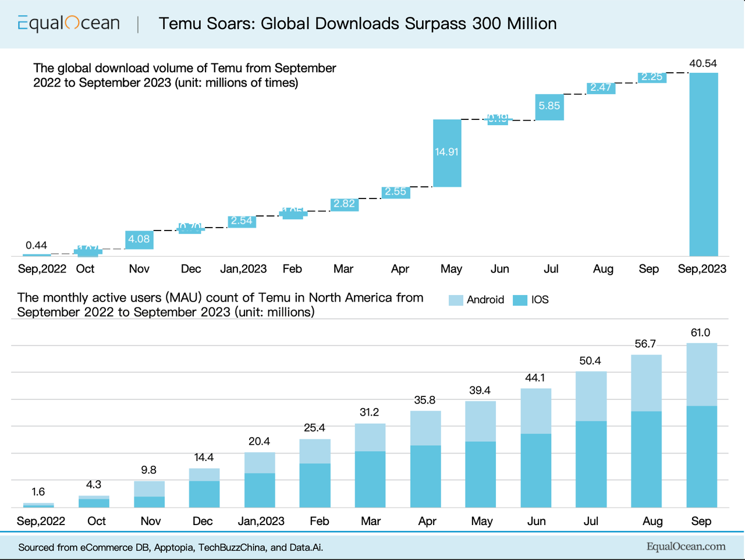The width and height of the screenshot is (745, 560).
Task: Click the global download volume chart title
Action: 185,75
